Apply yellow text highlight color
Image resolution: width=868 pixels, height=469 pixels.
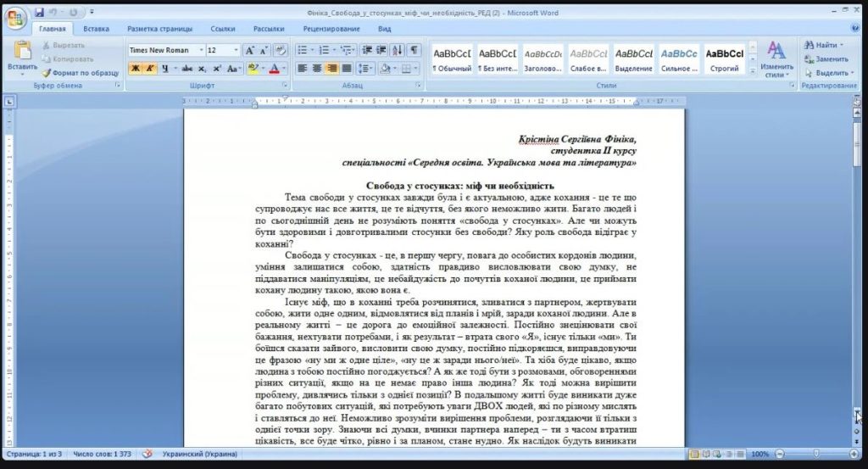coord(253,68)
